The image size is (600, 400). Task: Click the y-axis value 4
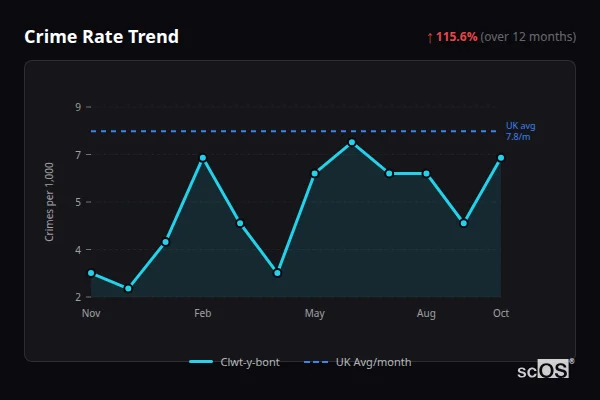tap(78, 250)
